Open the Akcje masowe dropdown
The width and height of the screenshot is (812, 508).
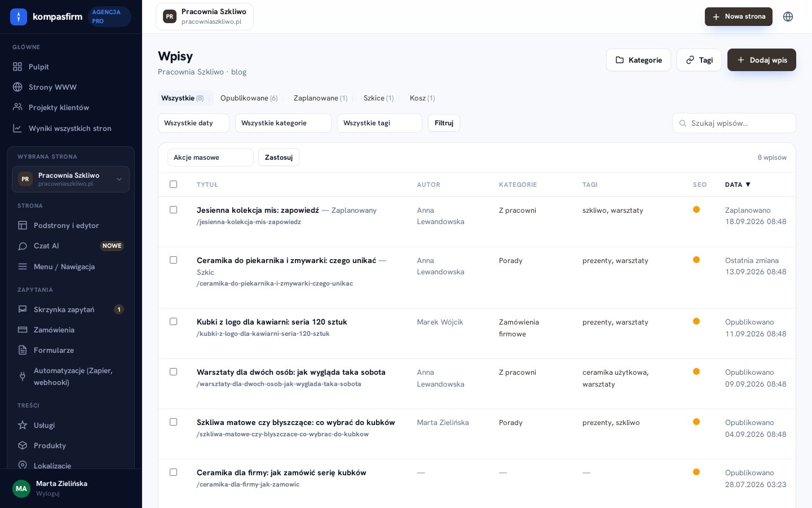210,157
